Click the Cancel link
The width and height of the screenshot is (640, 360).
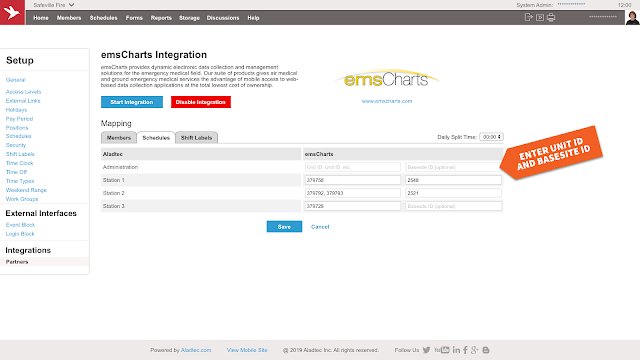click(x=320, y=227)
